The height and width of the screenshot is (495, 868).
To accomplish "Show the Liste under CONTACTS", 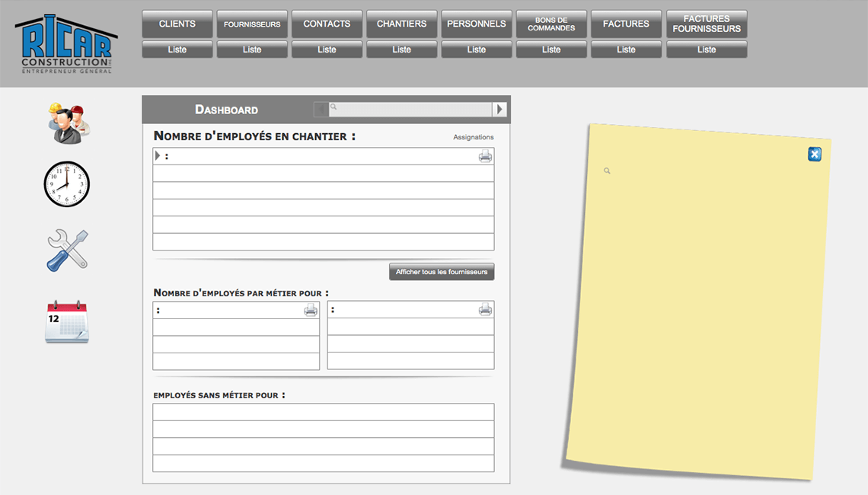I will (x=327, y=49).
